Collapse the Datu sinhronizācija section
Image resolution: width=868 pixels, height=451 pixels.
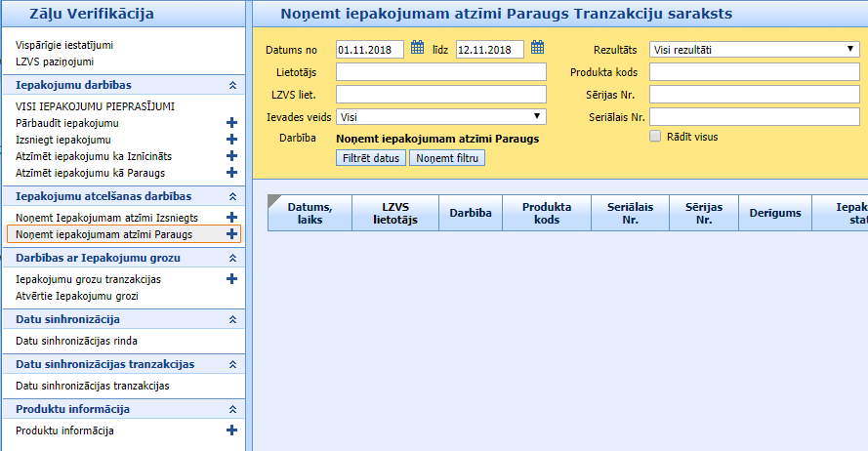pos(231,319)
